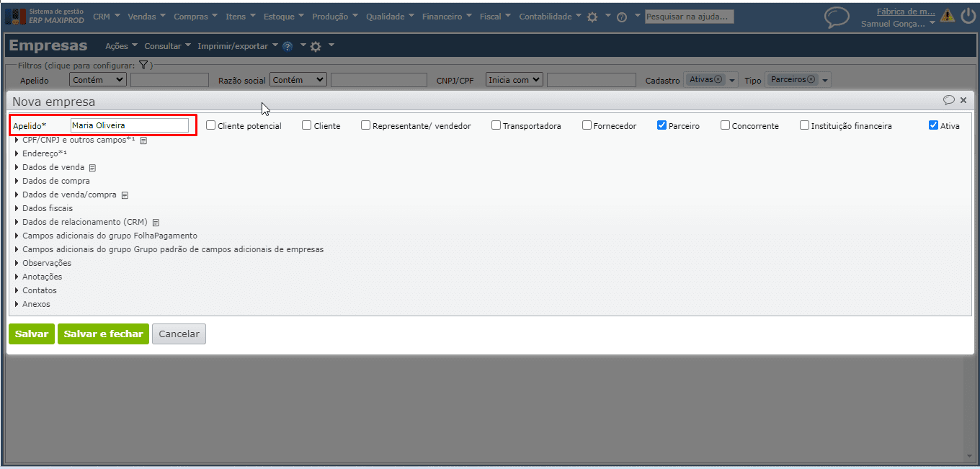Open the gear icon in Empresas toolbar
This screenshot has height=469, width=980.
coord(315,46)
